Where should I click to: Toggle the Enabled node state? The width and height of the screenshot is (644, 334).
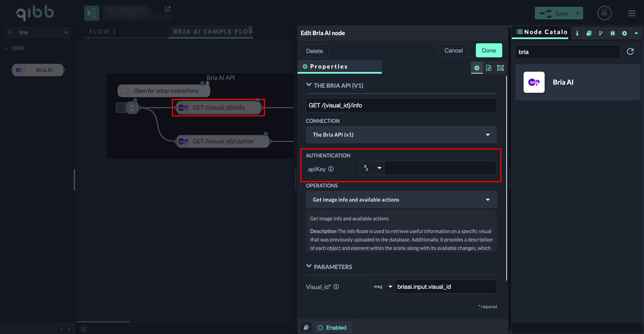click(x=333, y=328)
